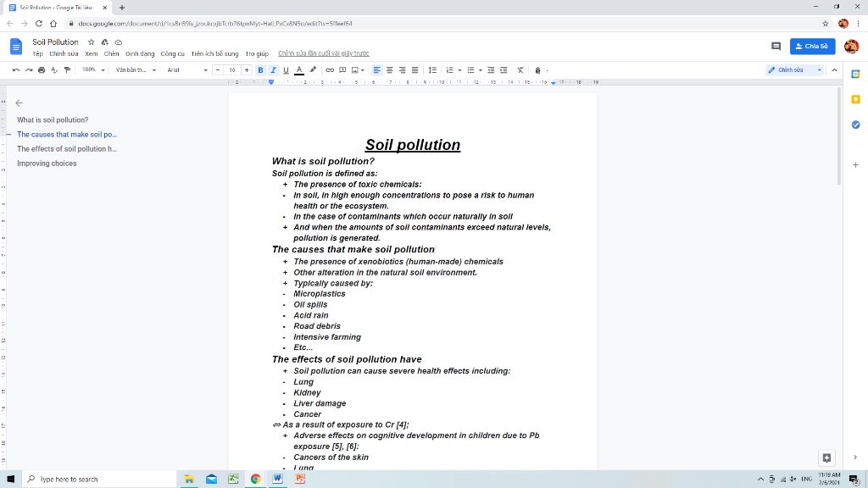The height and width of the screenshot is (488, 868).
Task: Justify text
Action: tap(415, 70)
